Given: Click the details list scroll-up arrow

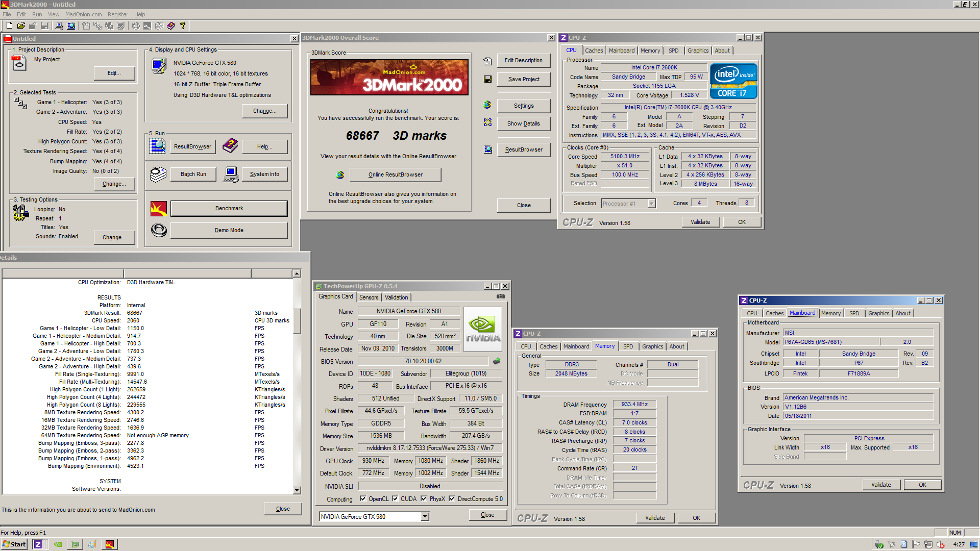Looking at the screenshot, I should coord(297,274).
